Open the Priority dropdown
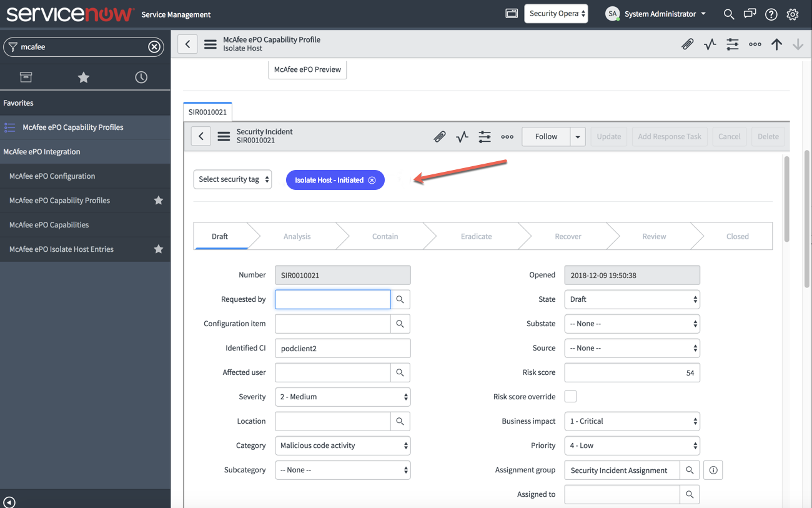The image size is (812, 508). (632, 446)
